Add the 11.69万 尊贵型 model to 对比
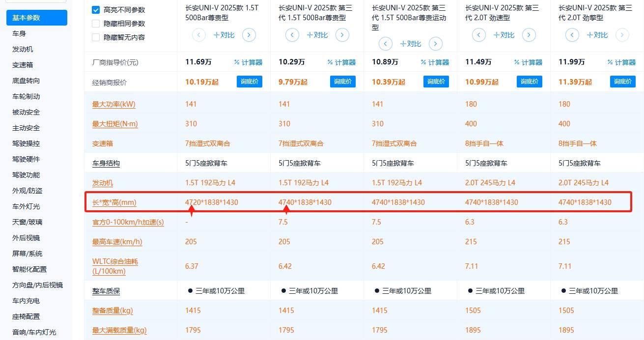 (224, 35)
